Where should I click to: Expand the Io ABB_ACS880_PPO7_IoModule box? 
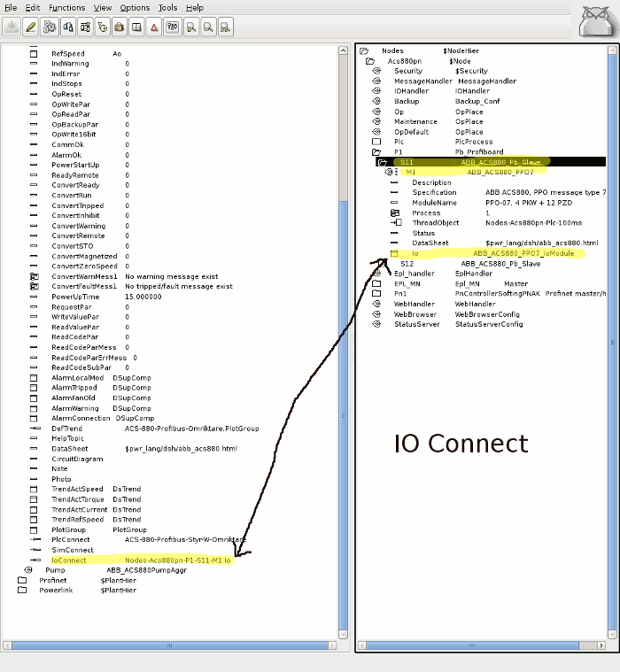coord(394,253)
